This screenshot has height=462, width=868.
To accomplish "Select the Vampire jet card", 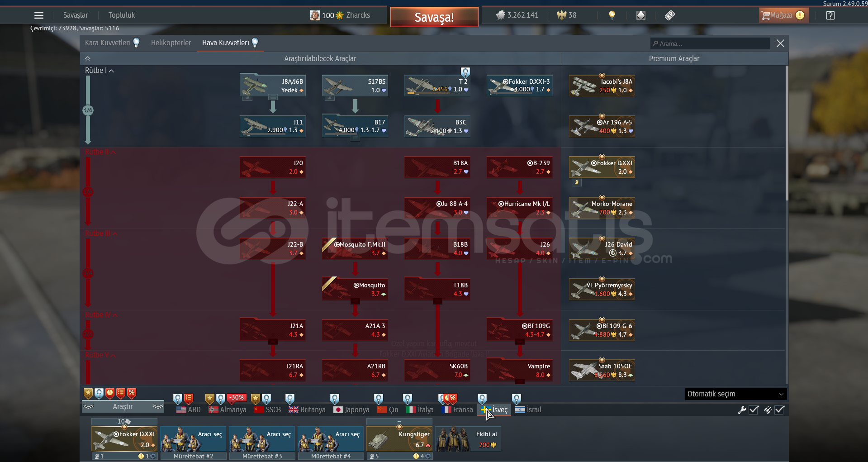I will tap(520, 370).
